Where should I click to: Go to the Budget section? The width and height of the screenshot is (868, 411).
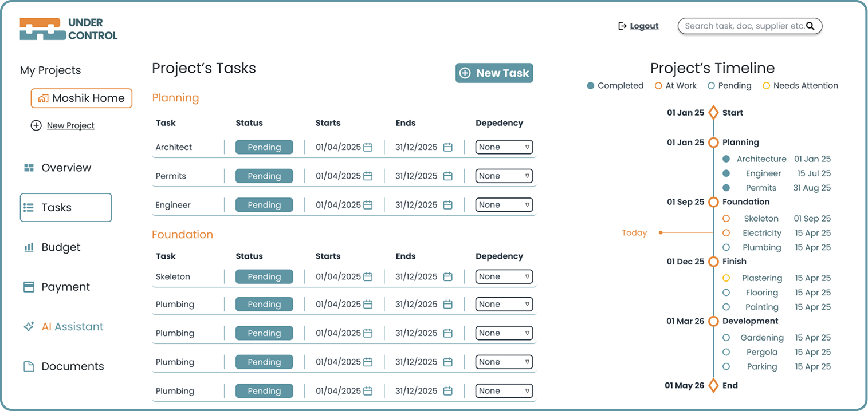click(x=60, y=247)
